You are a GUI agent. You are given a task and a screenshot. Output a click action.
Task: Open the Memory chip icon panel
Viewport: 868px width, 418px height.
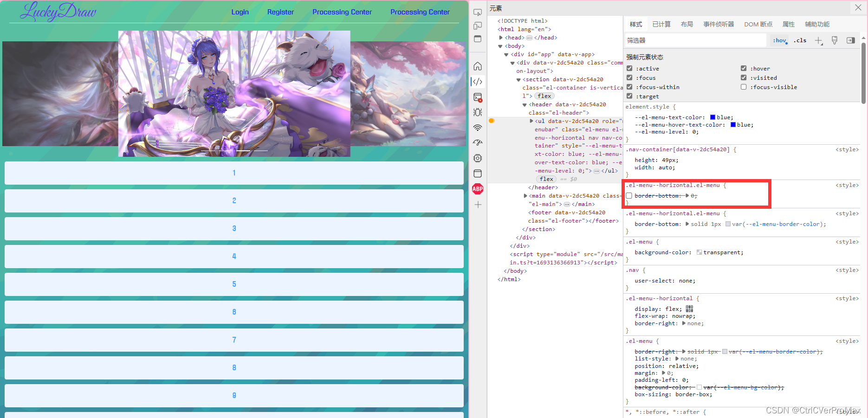pyautogui.click(x=478, y=158)
